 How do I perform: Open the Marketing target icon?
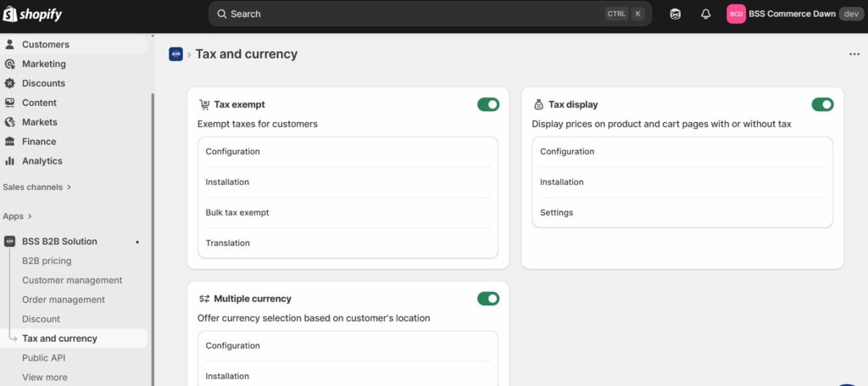coord(9,64)
